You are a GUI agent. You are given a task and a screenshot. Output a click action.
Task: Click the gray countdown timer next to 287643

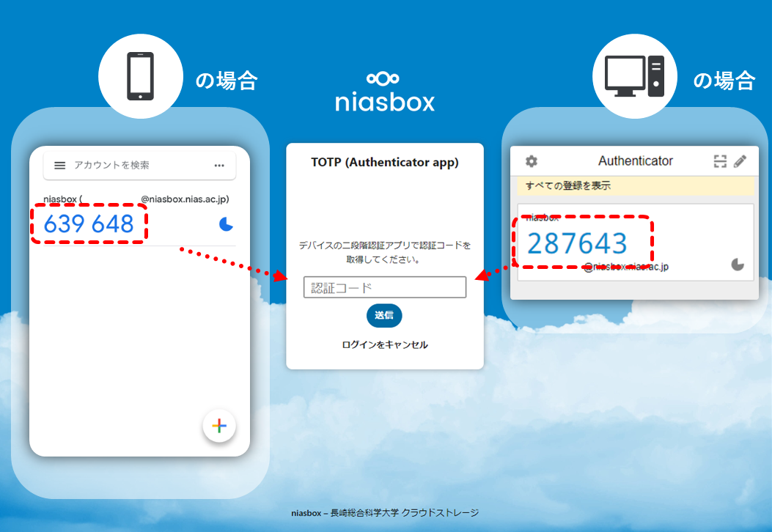click(x=738, y=265)
